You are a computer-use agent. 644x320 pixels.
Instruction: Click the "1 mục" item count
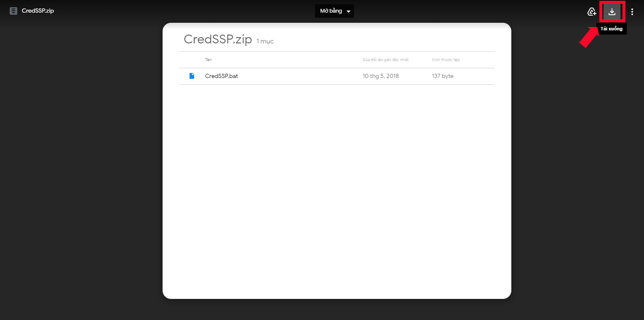[265, 41]
